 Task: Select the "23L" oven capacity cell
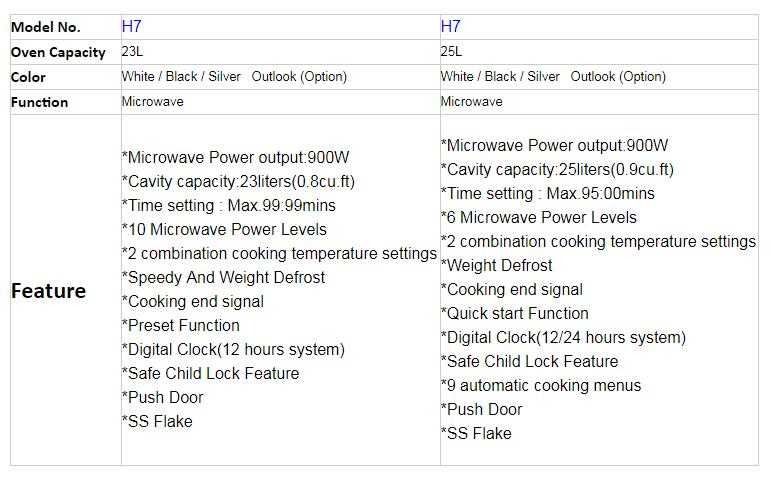point(133,52)
